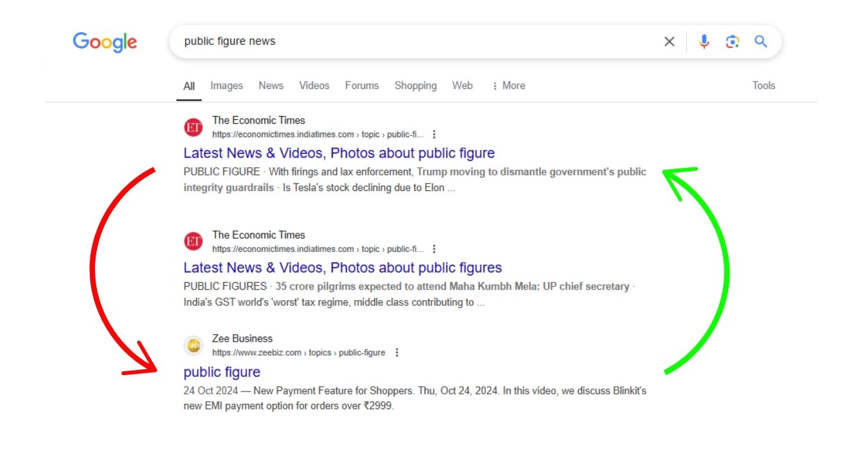The height and width of the screenshot is (452, 868).
Task: Click inside the search box text
Action: click(230, 42)
